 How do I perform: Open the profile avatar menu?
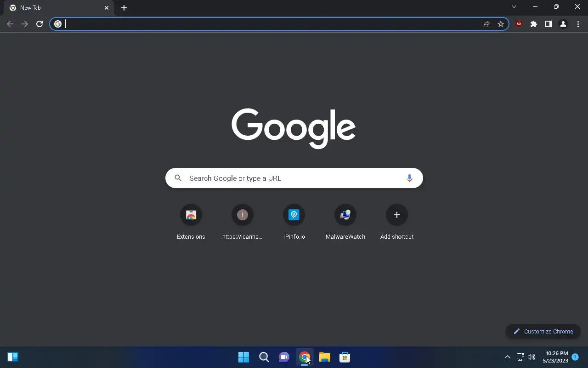(x=563, y=24)
